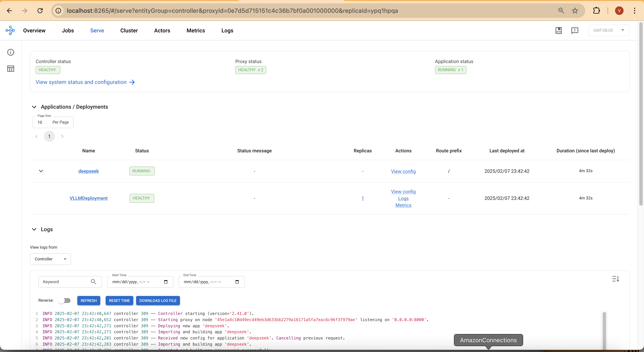Open the Start Time calendar picker
Image resolution: width=644 pixels, height=352 pixels.
tap(166, 282)
